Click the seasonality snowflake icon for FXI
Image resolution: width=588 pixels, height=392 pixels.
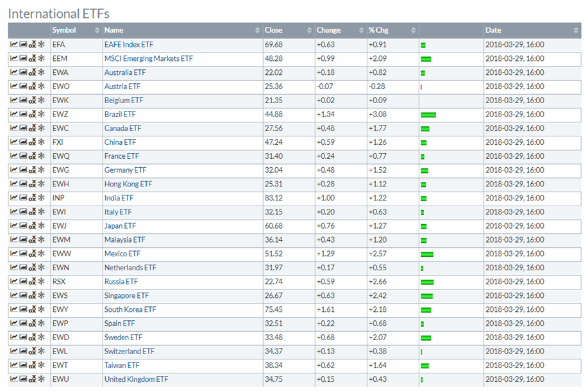coord(41,142)
